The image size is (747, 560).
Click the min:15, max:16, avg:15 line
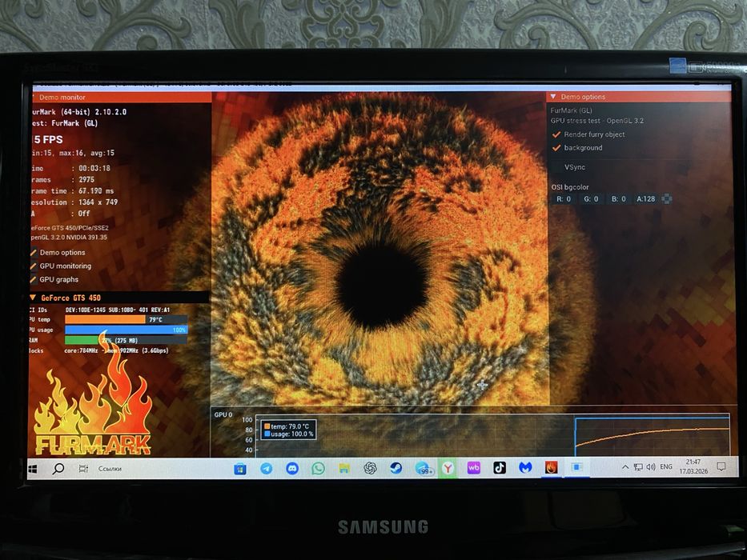(73, 154)
